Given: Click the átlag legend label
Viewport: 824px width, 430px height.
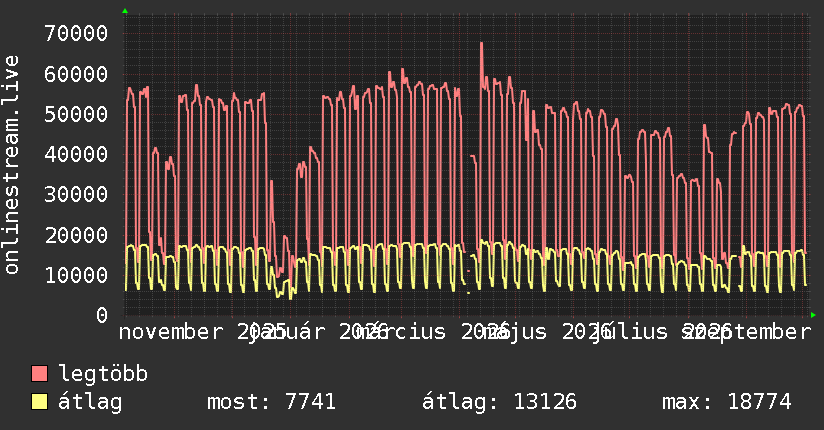Looking at the screenshot, I should pyautogui.click(x=90, y=402).
